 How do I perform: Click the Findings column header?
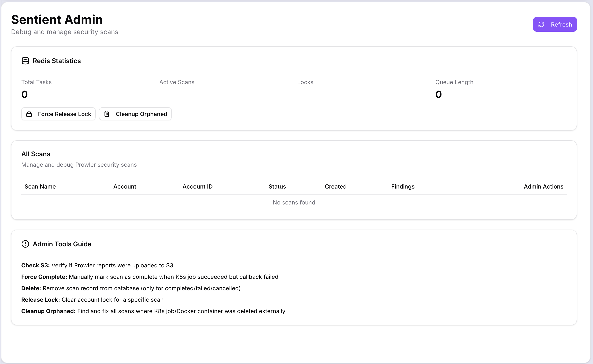pos(403,186)
